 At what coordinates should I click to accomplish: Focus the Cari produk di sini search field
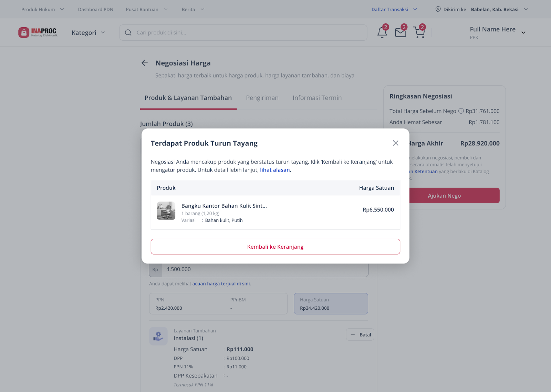(x=243, y=32)
